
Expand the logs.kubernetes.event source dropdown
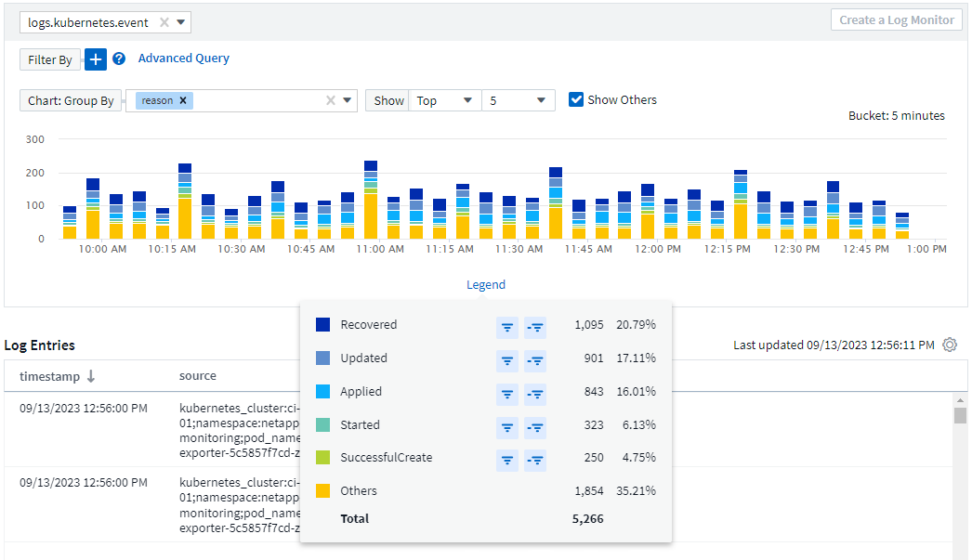(180, 22)
